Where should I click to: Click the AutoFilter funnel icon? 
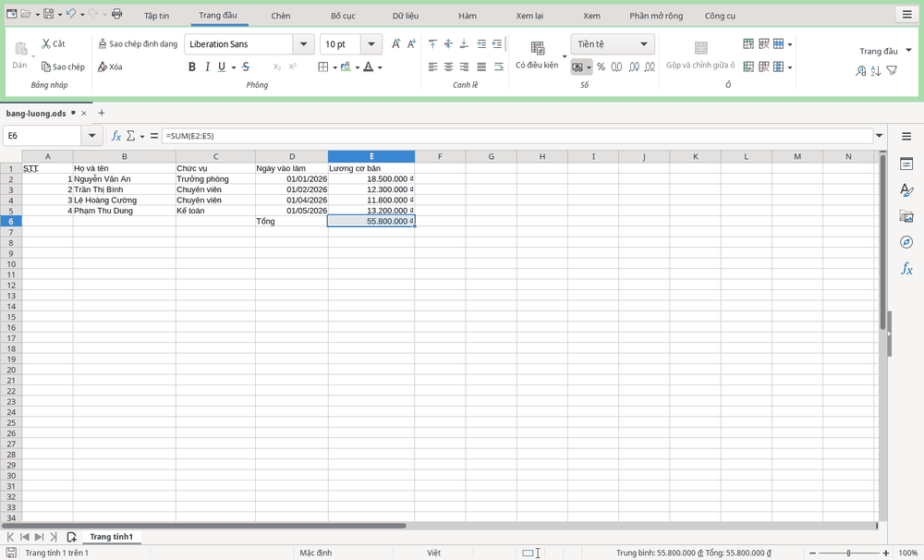coord(892,71)
